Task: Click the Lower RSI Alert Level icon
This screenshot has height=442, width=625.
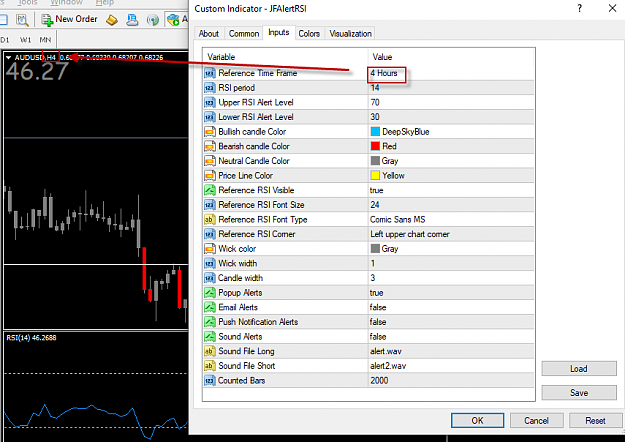Action: click(210, 117)
